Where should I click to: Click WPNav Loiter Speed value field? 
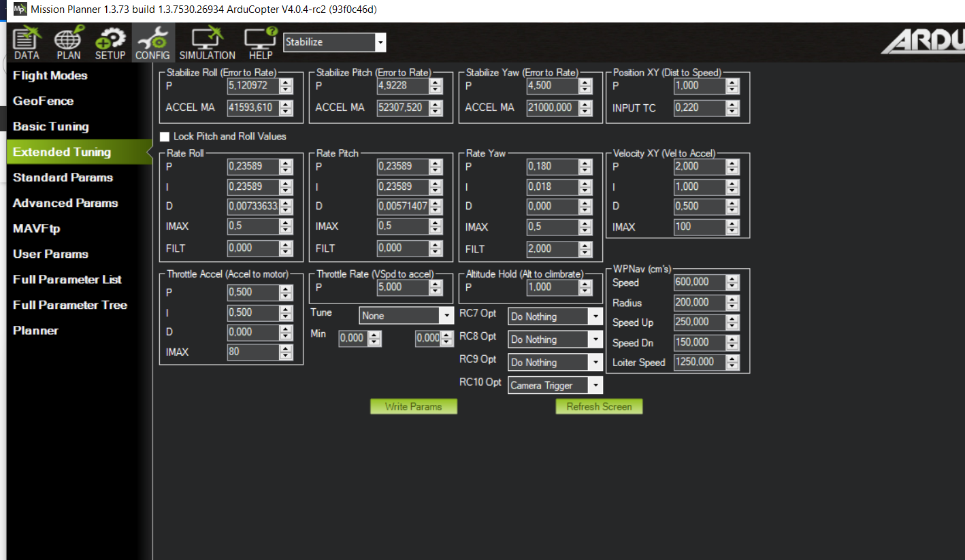[700, 363]
